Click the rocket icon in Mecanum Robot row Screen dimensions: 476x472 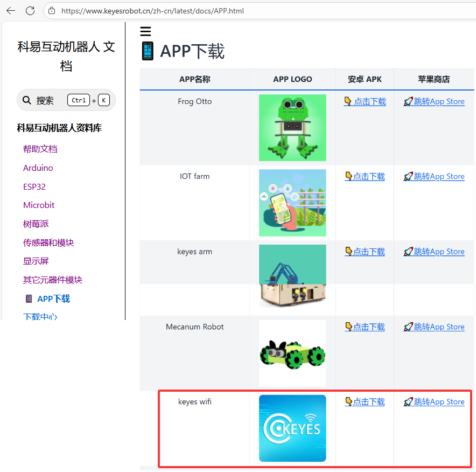pos(408,327)
